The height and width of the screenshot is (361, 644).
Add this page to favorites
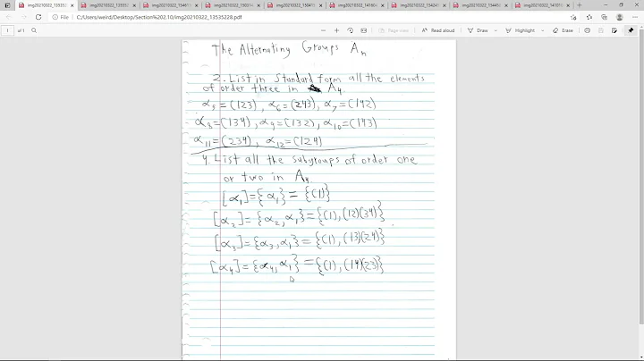573,17
